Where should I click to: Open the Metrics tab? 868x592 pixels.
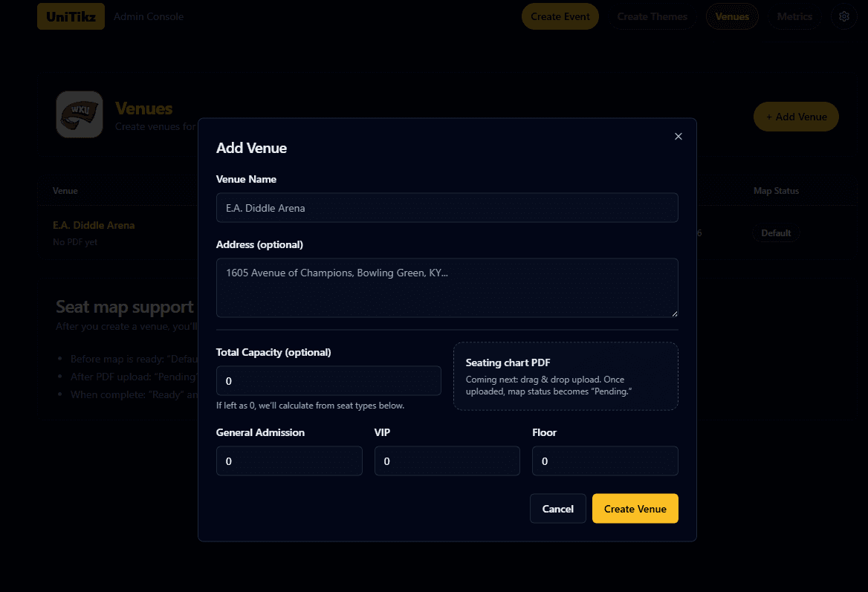(794, 16)
